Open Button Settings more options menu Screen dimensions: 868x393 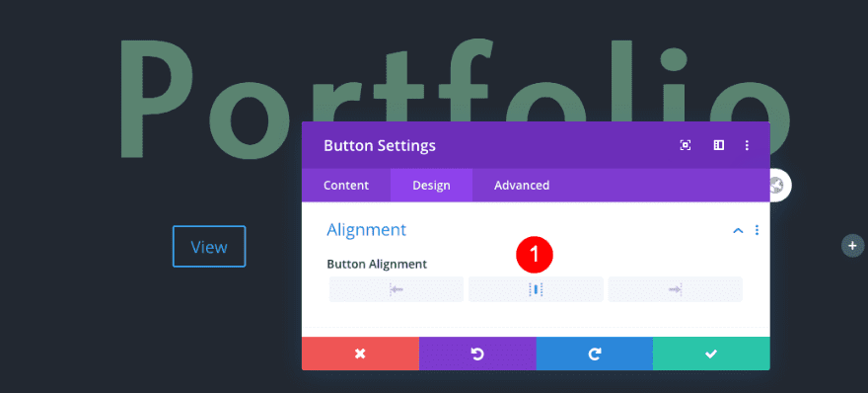747,145
